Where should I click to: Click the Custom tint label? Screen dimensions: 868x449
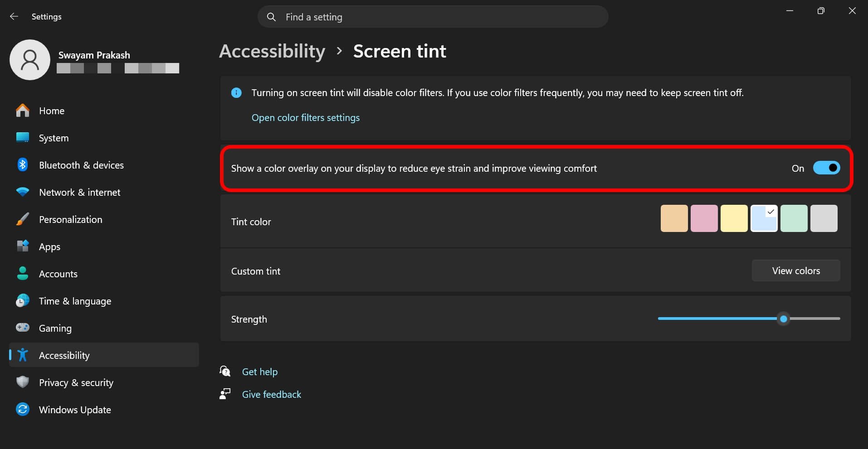(256, 271)
